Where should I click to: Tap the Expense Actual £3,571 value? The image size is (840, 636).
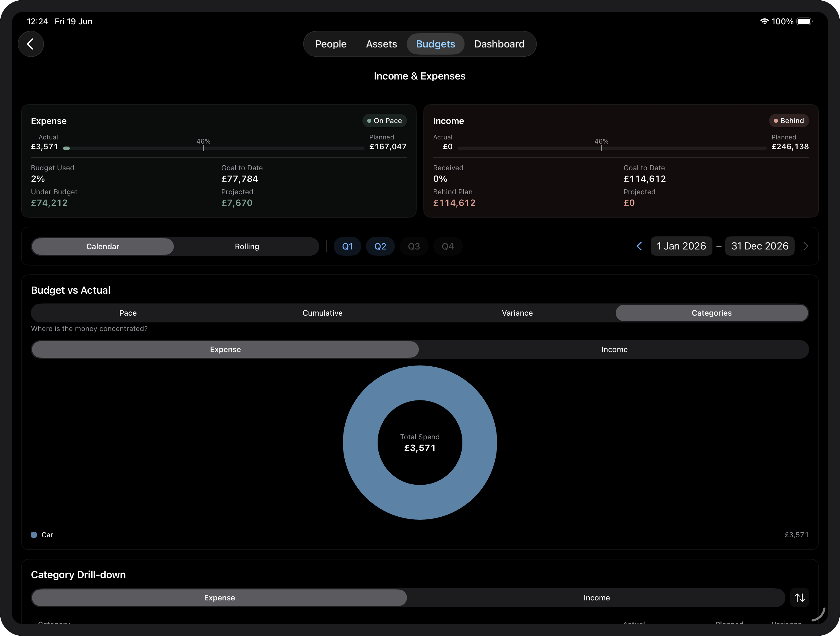[x=44, y=147]
